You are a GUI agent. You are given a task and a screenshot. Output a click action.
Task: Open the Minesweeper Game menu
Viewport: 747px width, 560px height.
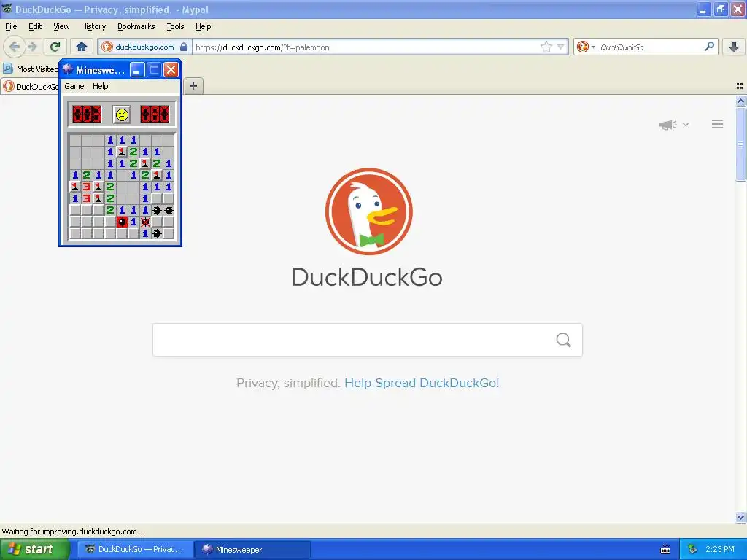tap(74, 86)
